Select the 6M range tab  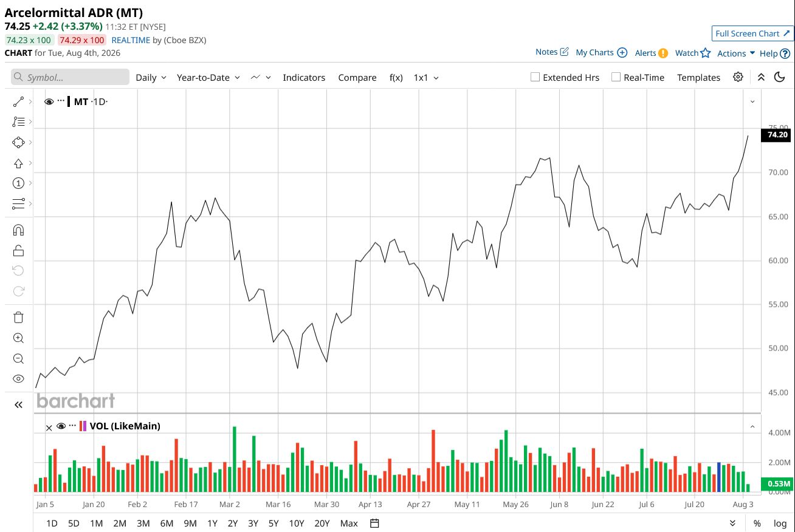point(167,523)
